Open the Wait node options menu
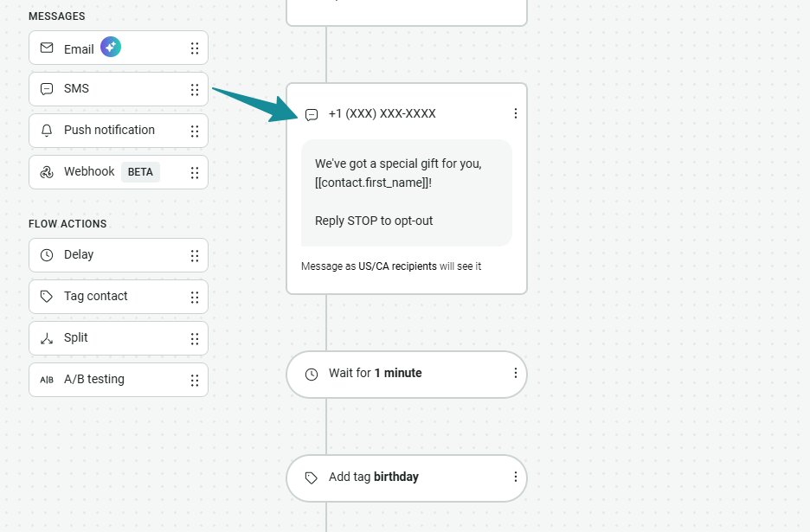 516,373
